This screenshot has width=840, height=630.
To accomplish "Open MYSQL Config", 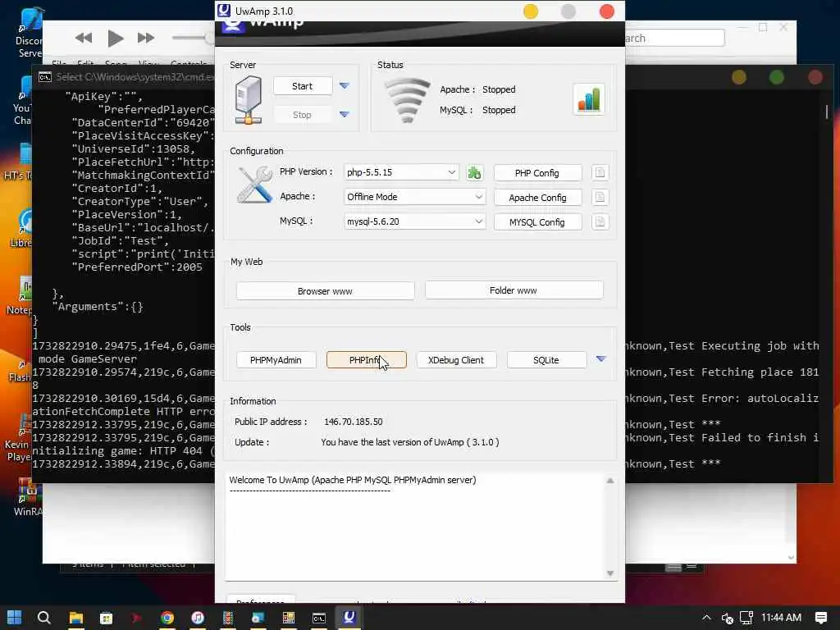I will click(537, 222).
